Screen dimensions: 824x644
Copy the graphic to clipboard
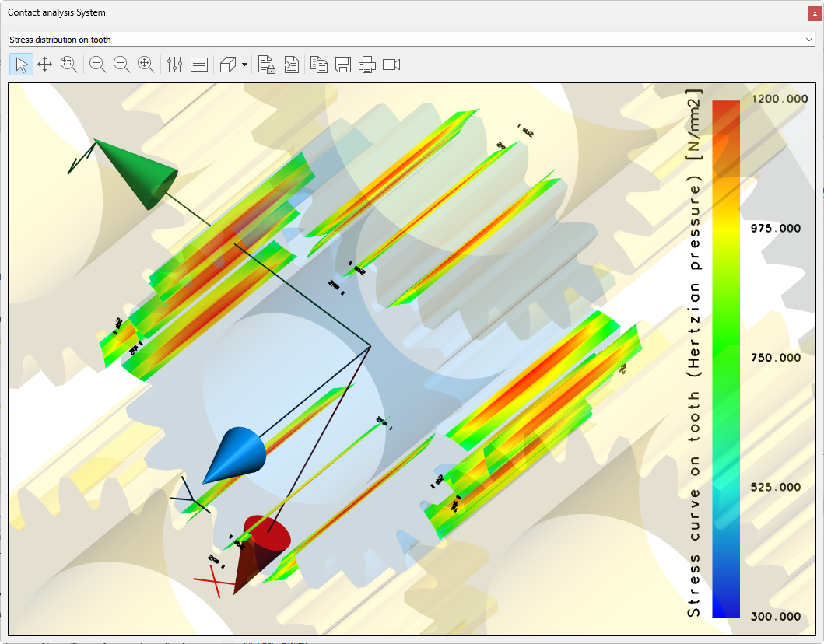pyautogui.click(x=319, y=65)
